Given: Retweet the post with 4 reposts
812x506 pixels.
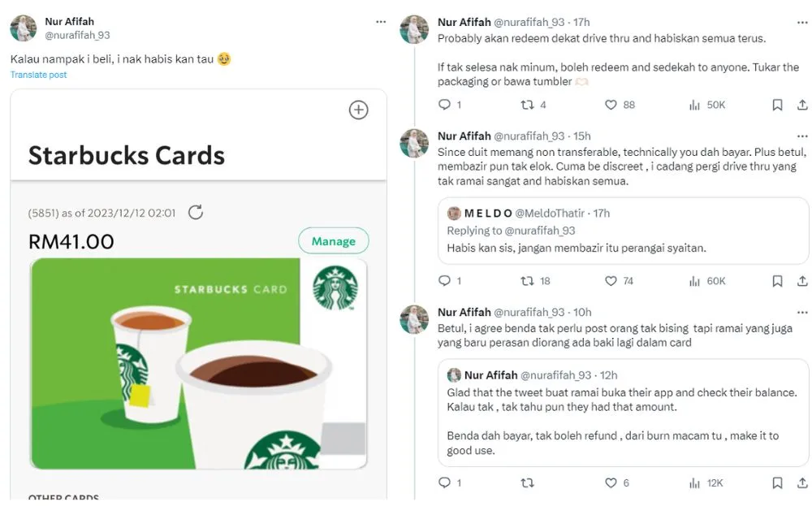Looking at the screenshot, I should coord(527,105).
